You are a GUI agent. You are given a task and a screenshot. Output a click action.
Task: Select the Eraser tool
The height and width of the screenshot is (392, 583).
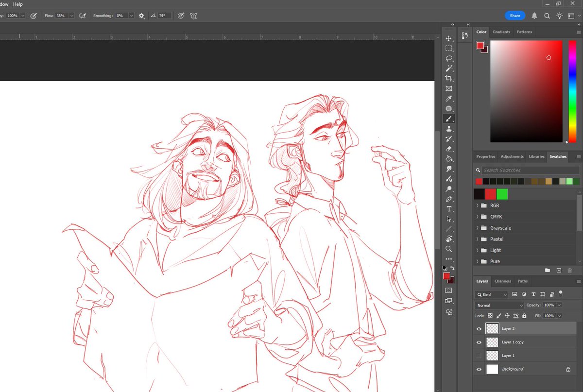tap(449, 149)
